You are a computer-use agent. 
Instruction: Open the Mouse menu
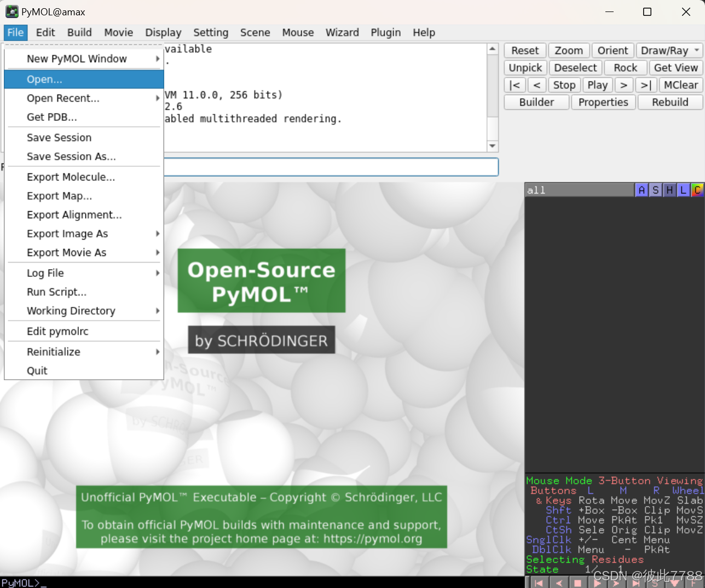pos(298,32)
